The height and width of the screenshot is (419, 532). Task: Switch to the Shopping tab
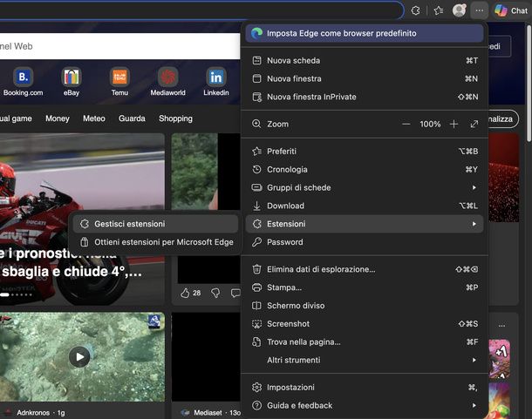[x=175, y=118]
